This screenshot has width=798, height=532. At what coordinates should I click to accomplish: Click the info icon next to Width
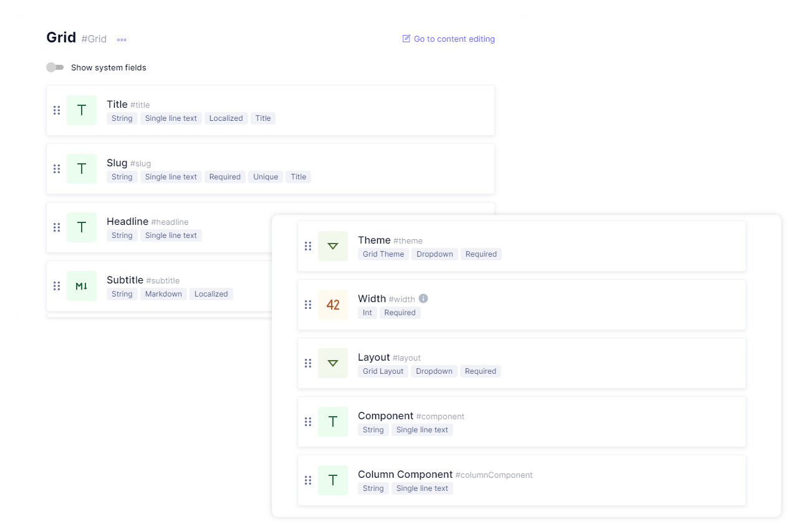423,298
